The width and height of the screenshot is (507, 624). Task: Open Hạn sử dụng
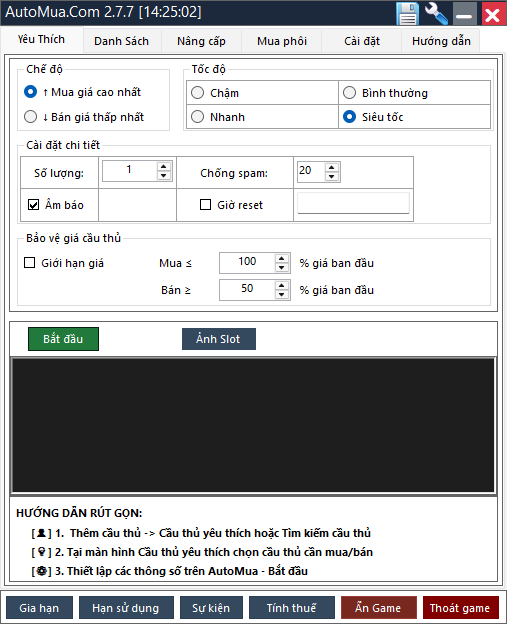(126, 608)
